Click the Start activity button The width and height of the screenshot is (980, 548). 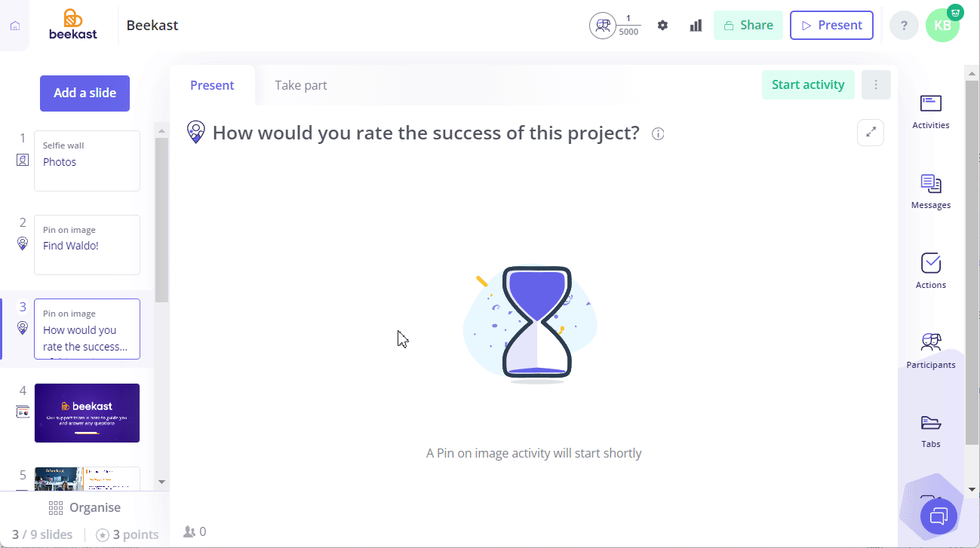pyautogui.click(x=808, y=85)
